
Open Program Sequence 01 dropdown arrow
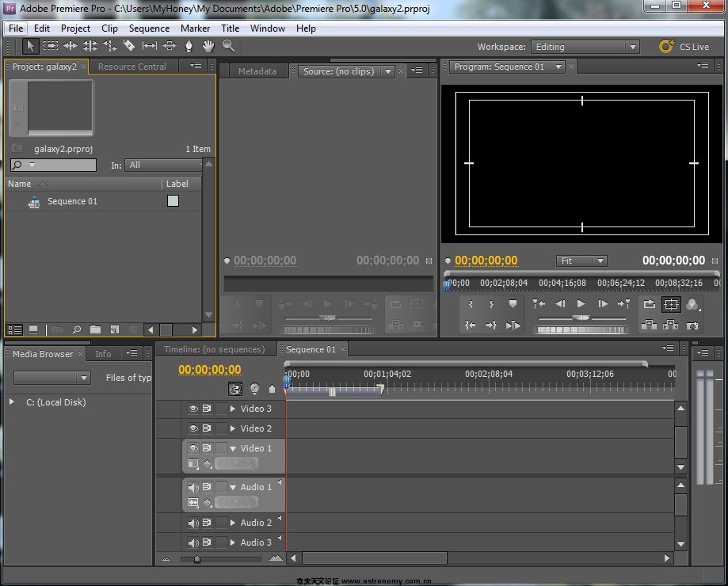pyautogui.click(x=558, y=67)
